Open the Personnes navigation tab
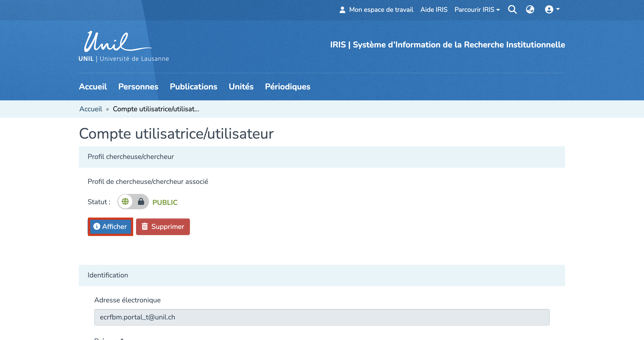 138,87
